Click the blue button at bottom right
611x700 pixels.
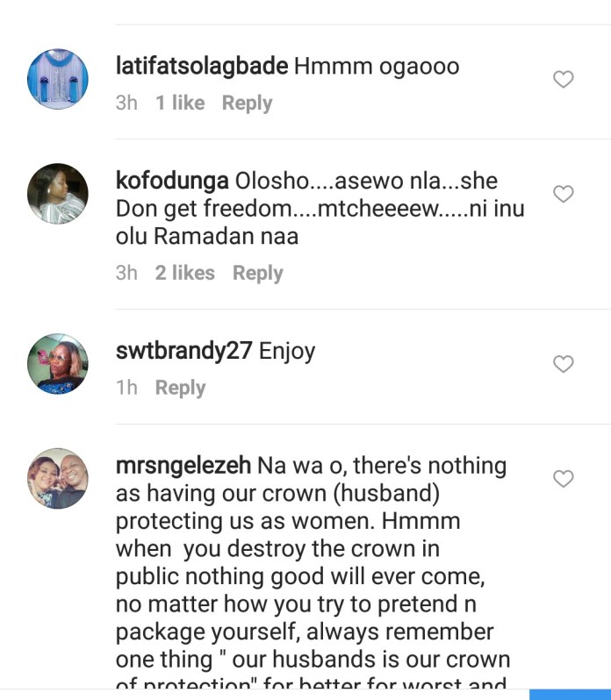(x=570, y=694)
